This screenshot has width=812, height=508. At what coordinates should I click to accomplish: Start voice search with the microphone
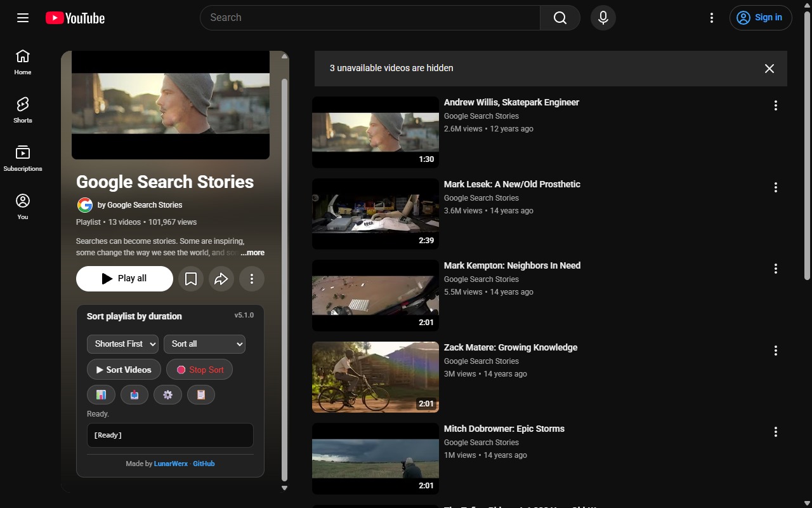click(603, 18)
